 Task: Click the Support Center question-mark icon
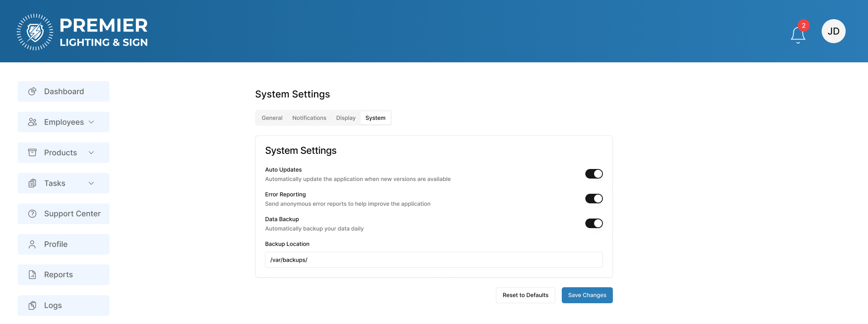(32, 214)
